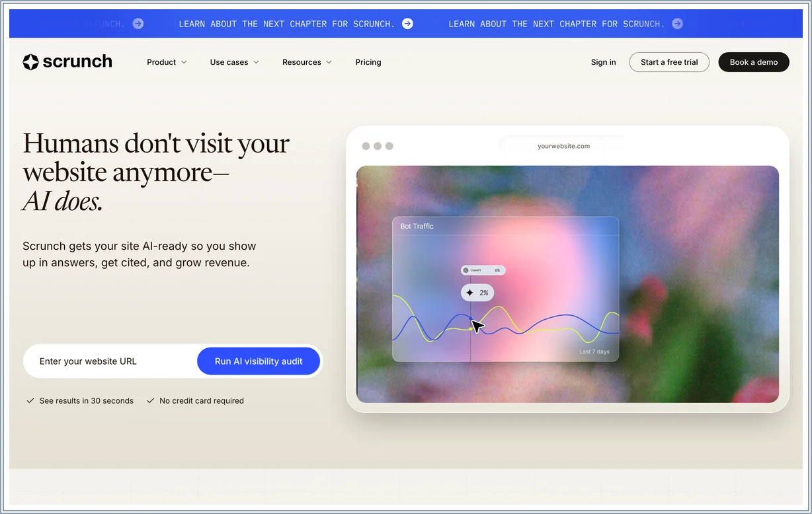Click Run AI visibility audit button

tap(259, 361)
